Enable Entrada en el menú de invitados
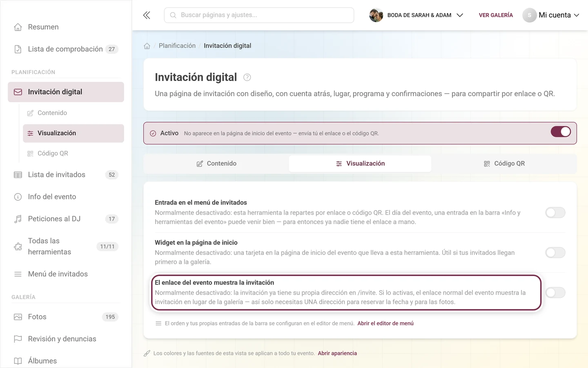 pyautogui.click(x=555, y=213)
